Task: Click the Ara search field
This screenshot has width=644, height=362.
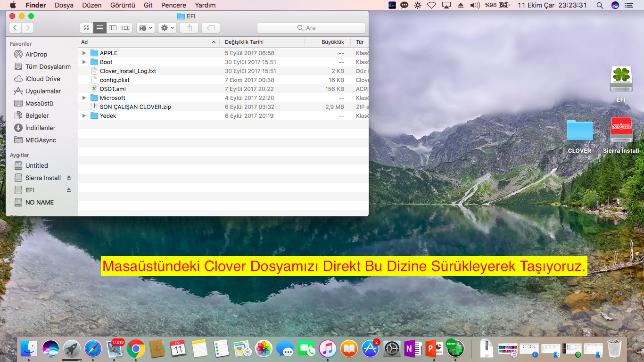Action: click(311, 28)
